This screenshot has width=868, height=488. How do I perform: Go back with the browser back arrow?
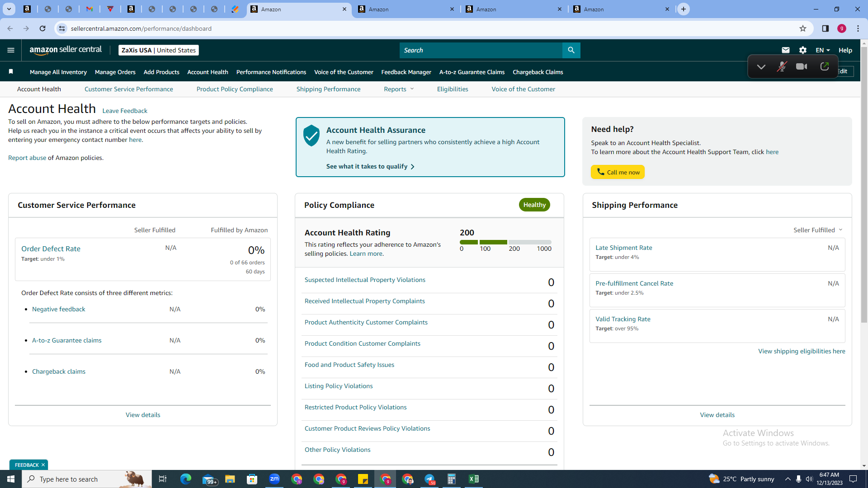[x=10, y=28]
